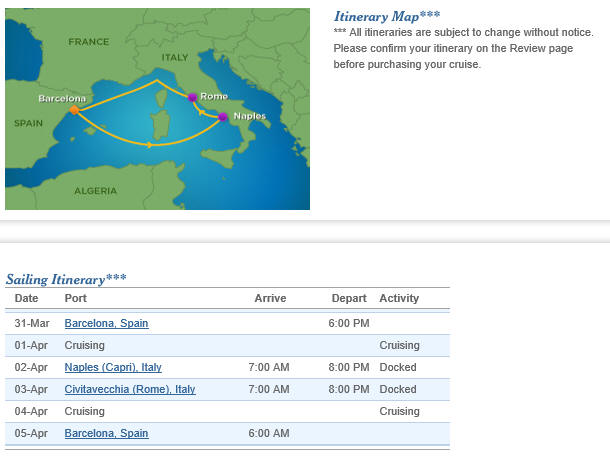The height and width of the screenshot is (456, 610).
Task: Open the Naples (Capri), Italy port link
Action: 113,367
